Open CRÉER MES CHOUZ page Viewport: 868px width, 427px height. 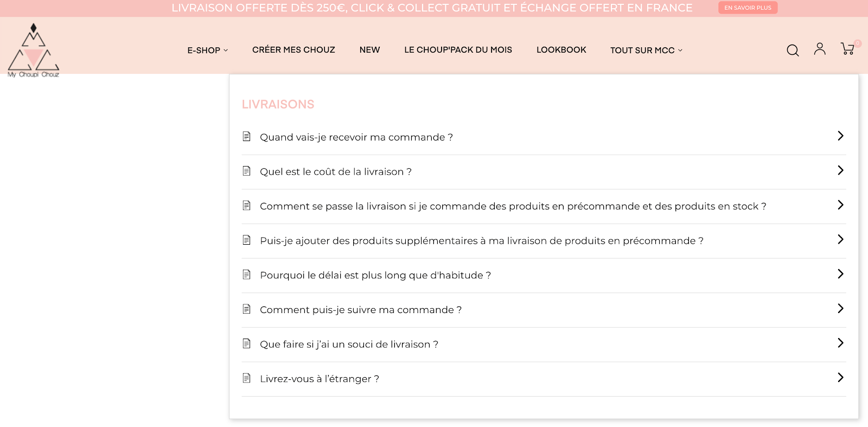pyautogui.click(x=293, y=49)
